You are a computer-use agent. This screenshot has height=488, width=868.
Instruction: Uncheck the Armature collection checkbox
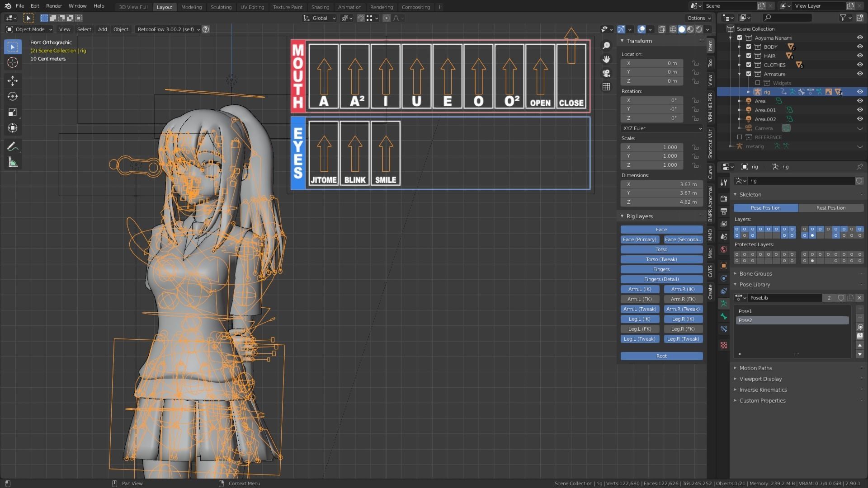click(749, 74)
